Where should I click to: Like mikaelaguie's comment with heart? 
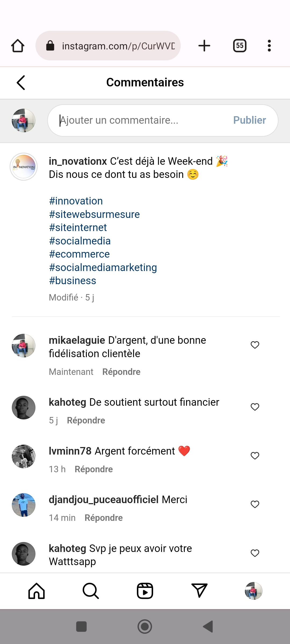pos(255,345)
